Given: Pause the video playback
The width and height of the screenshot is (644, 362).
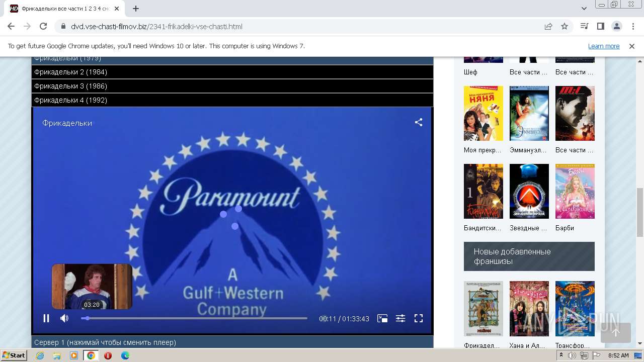Looking at the screenshot, I should [x=46, y=318].
